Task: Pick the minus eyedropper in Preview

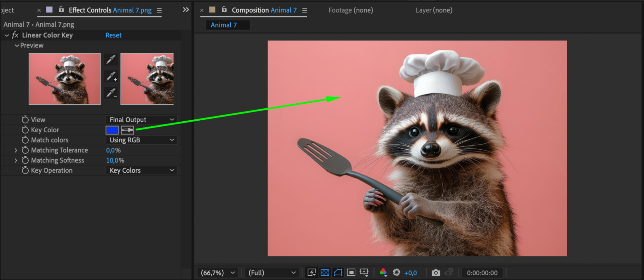Action: [x=111, y=93]
